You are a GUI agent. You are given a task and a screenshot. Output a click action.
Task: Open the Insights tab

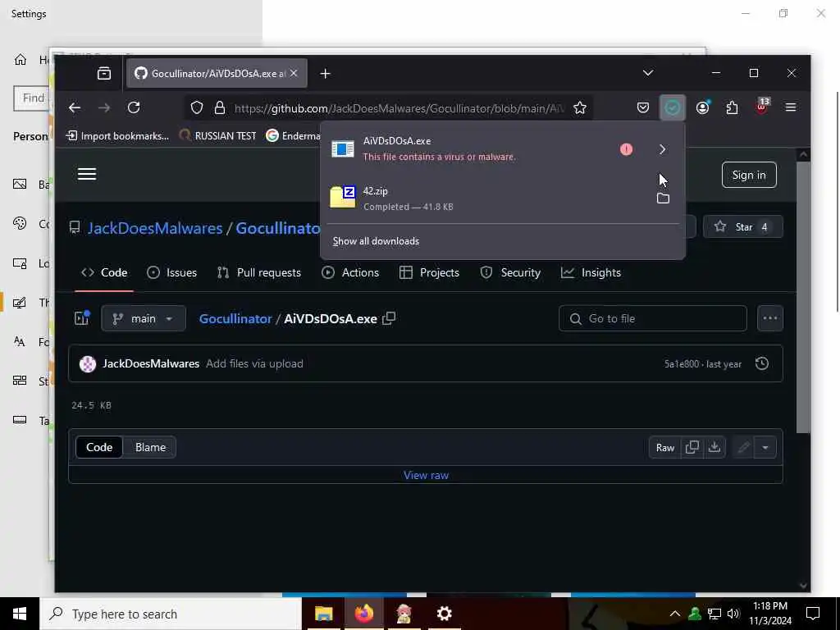click(591, 272)
